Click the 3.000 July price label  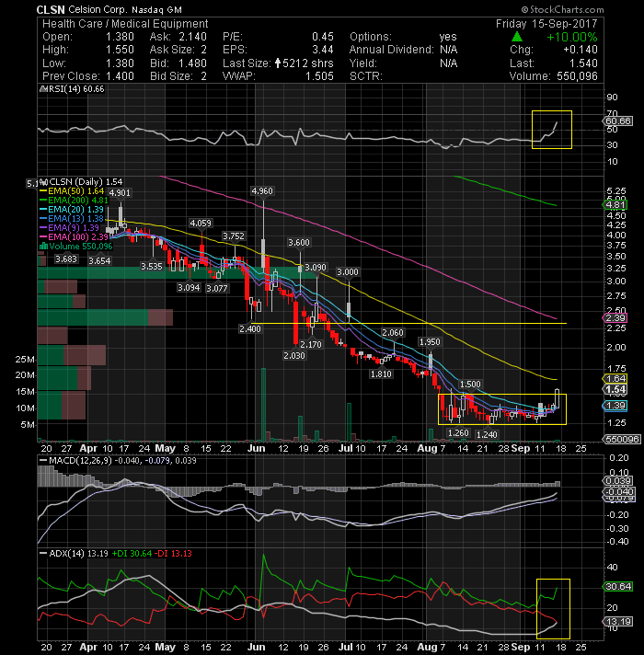348,272
